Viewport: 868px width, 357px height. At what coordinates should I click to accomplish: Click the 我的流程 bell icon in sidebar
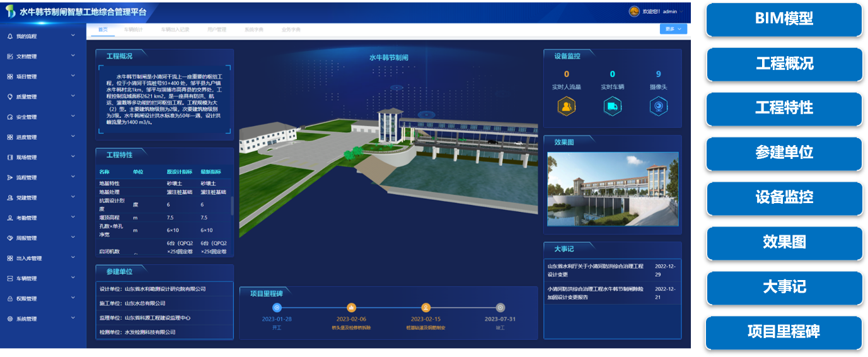10,37
